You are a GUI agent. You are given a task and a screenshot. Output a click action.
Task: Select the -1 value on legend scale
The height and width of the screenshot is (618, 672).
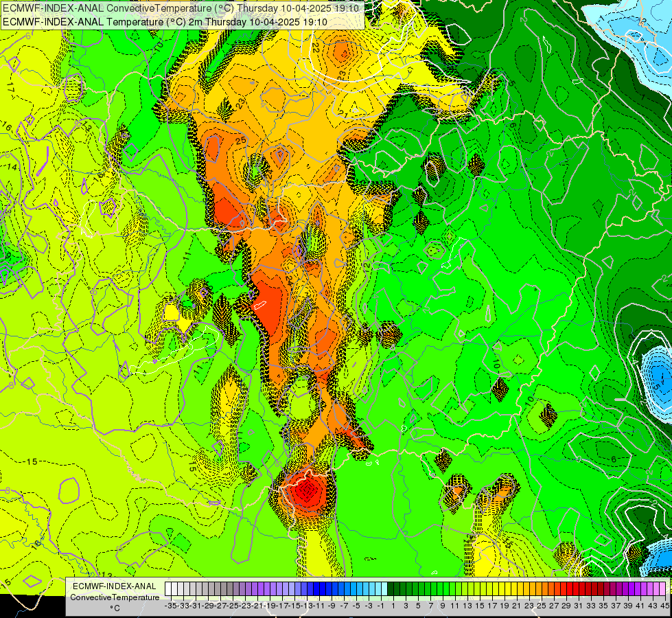[x=381, y=606]
